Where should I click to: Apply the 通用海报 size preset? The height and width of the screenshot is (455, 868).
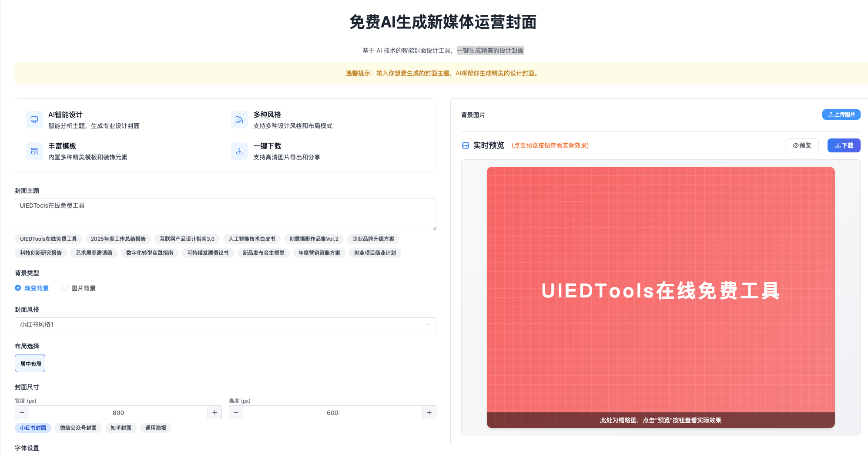(156, 428)
